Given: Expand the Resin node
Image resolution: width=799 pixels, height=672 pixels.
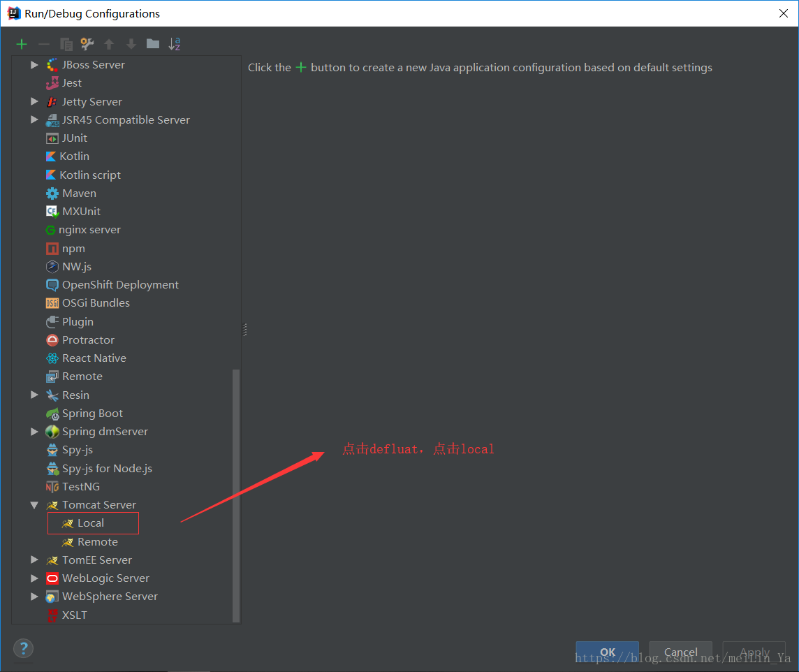Looking at the screenshot, I should pyautogui.click(x=34, y=395).
